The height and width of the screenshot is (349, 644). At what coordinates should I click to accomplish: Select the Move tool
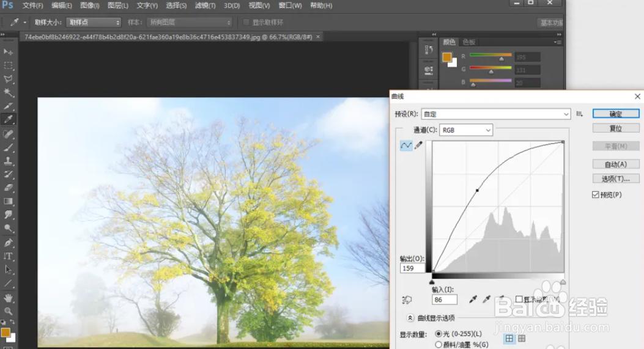click(8, 52)
